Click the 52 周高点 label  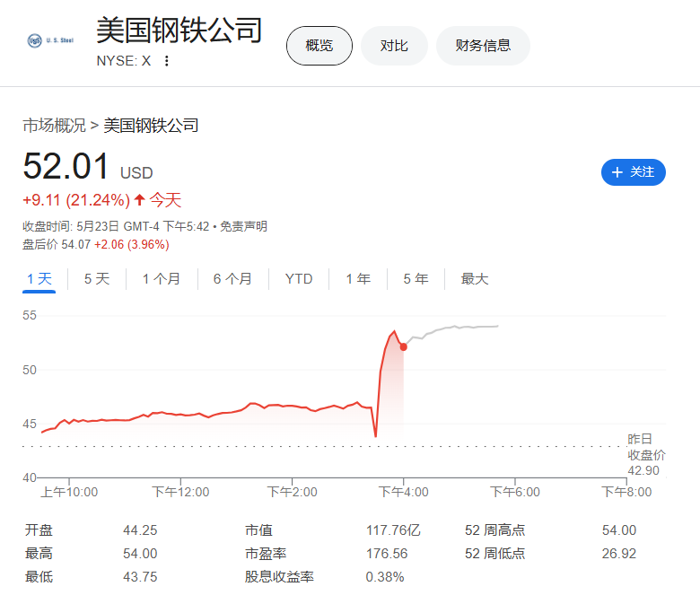pyautogui.click(x=494, y=530)
